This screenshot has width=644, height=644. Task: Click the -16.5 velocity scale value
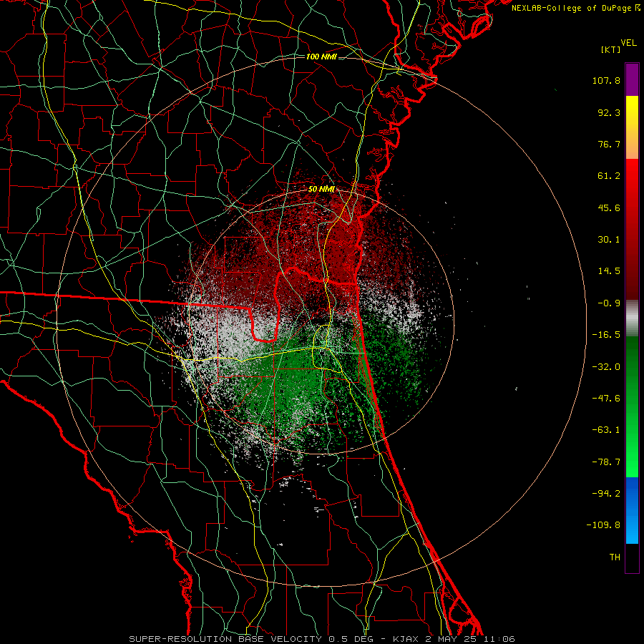pos(606,335)
